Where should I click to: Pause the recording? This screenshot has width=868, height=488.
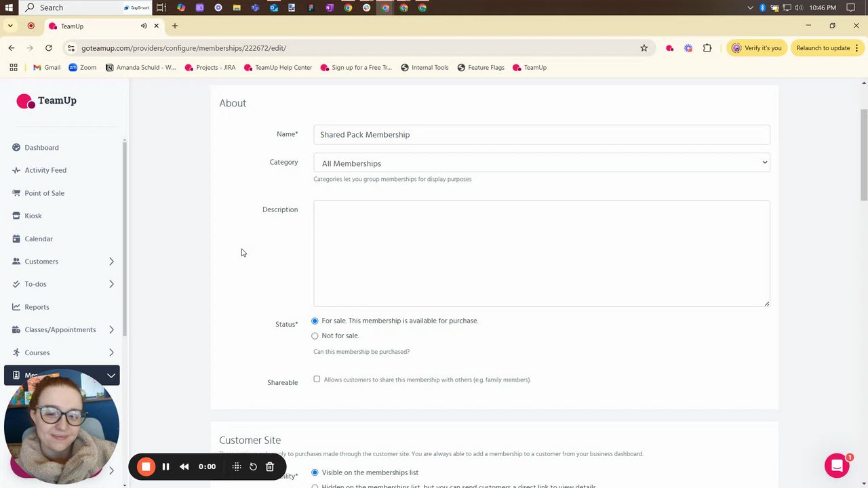coord(165,466)
